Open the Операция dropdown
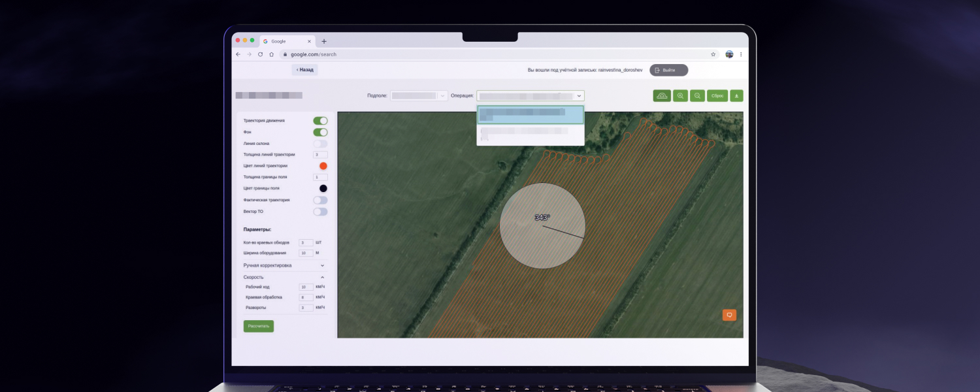980x392 pixels. [x=531, y=95]
